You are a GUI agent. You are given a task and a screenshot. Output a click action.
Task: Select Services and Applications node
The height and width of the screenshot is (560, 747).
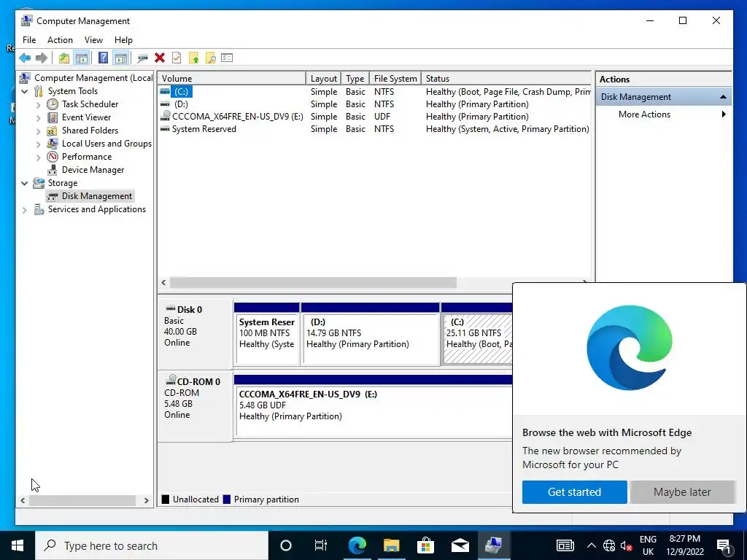pyautogui.click(x=97, y=209)
